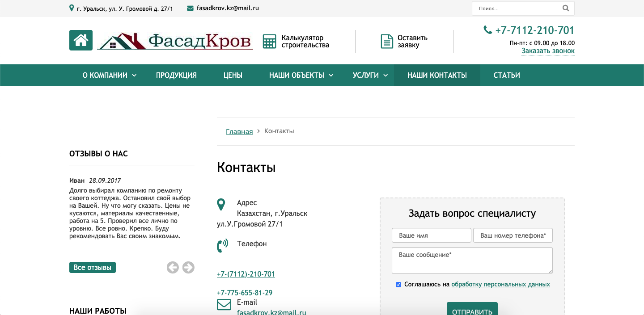Show next review with right arrow
The height and width of the screenshot is (315, 644).
(x=189, y=267)
